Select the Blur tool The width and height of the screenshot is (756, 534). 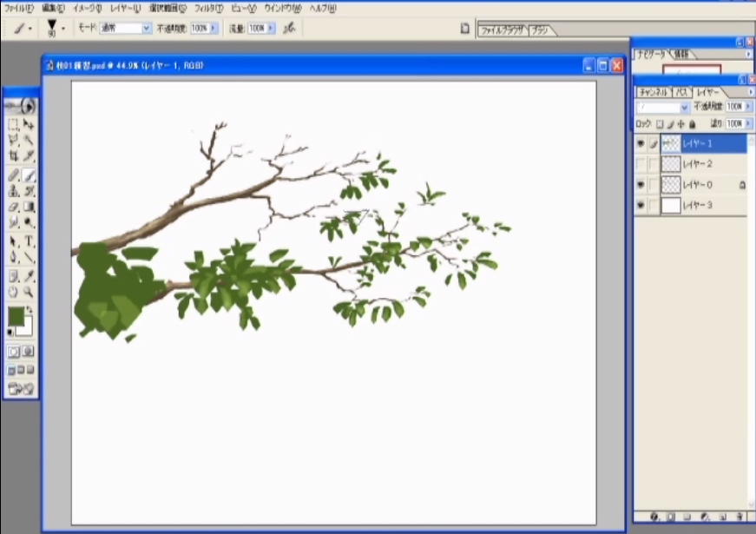tap(14, 222)
